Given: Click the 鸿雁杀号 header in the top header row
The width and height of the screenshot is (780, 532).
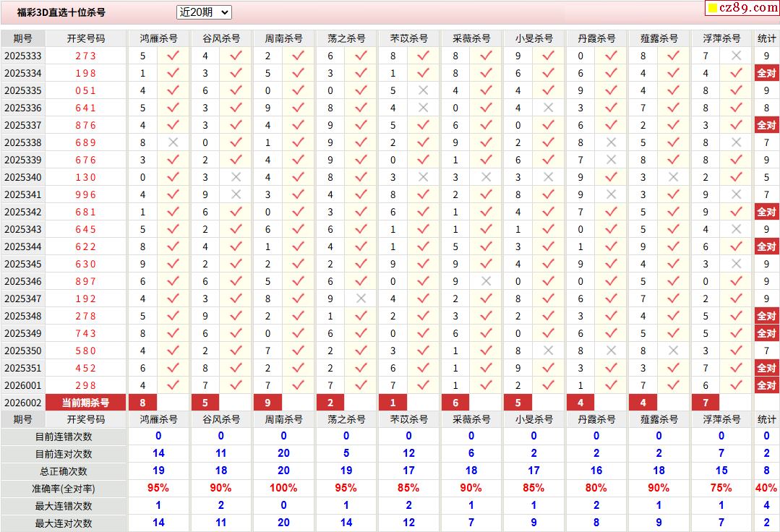Looking at the screenshot, I should point(159,39).
